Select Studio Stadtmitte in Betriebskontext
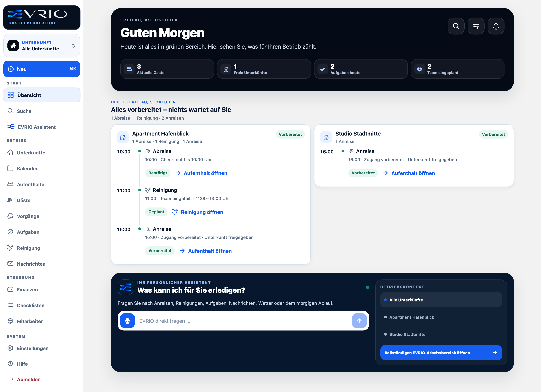The width and height of the screenshot is (541, 392). tap(441, 334)
